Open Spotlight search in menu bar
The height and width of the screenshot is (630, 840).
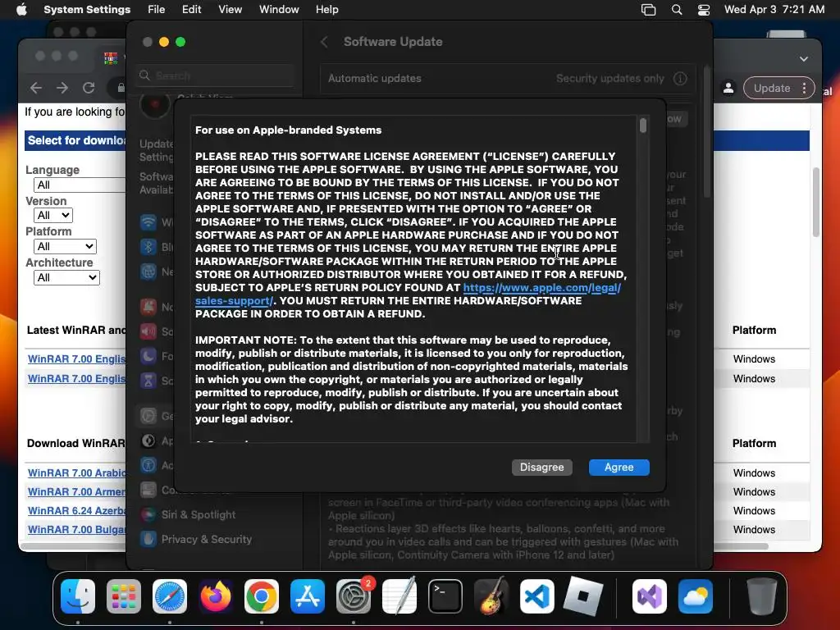click(x=677, y=10)
